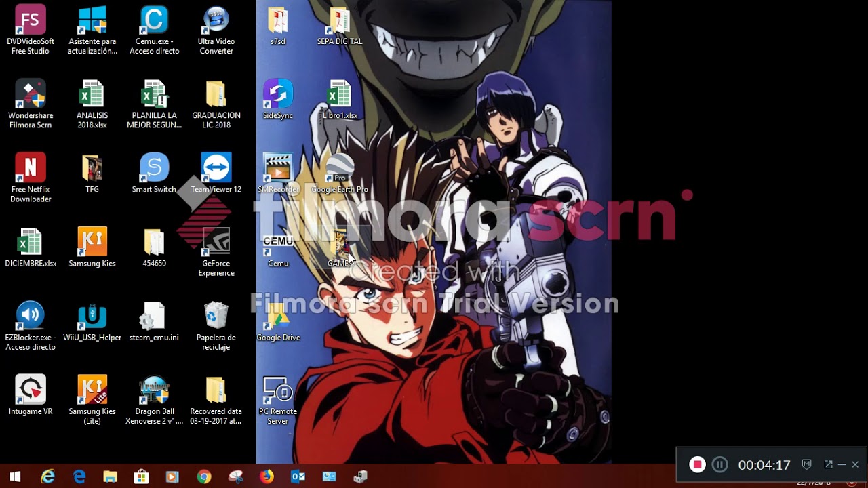Open ANALISIS 2018.xlsx spreadsheet
868x488 pixels.
click(x=92, y=104)
